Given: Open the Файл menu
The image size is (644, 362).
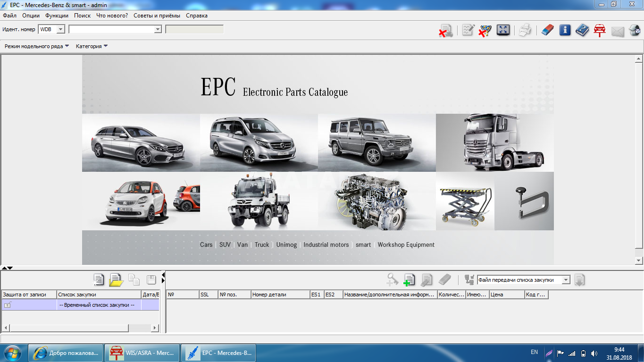Looking at the screenshot, I should pos(9,16).
